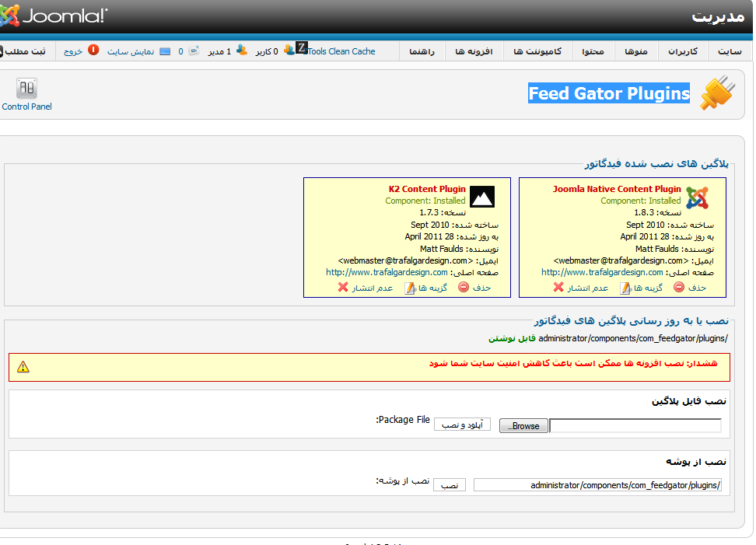Click unpublish X icon on Joomla Native plugin
The width and height of the screenshot is (756, 545).
(x=558, y=287)
